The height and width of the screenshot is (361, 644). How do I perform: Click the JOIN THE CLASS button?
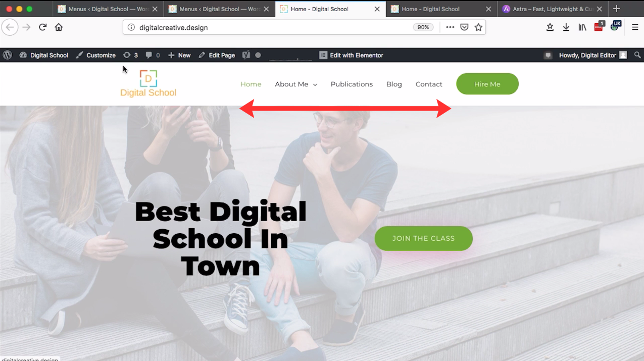[x=424, y=238]
